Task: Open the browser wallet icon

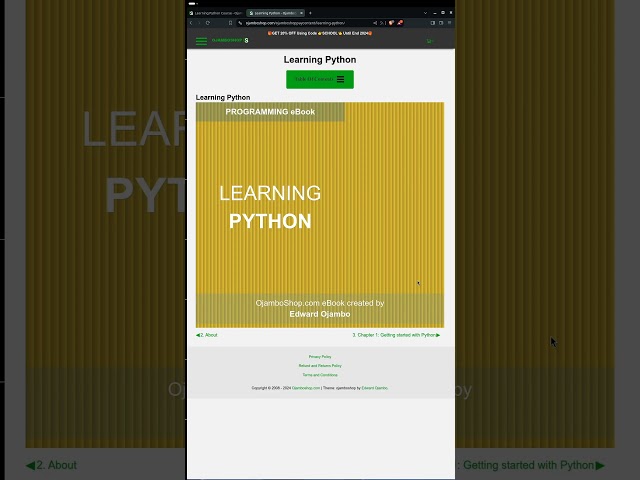Action: tap(441, 23)
